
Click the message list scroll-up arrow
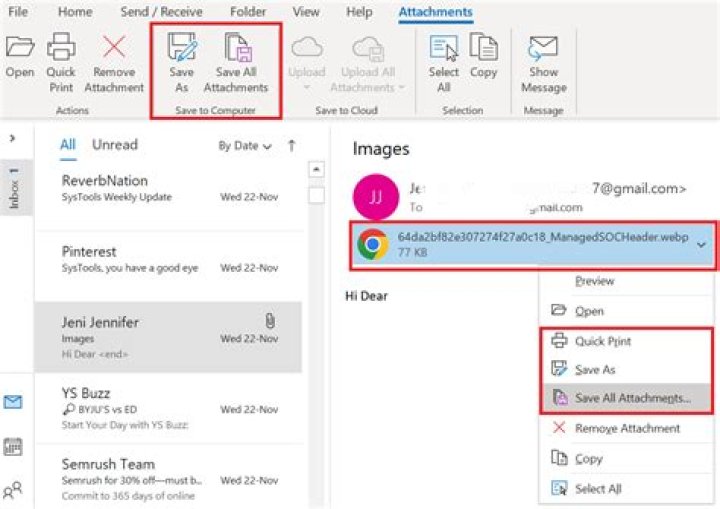coord(316,170)
